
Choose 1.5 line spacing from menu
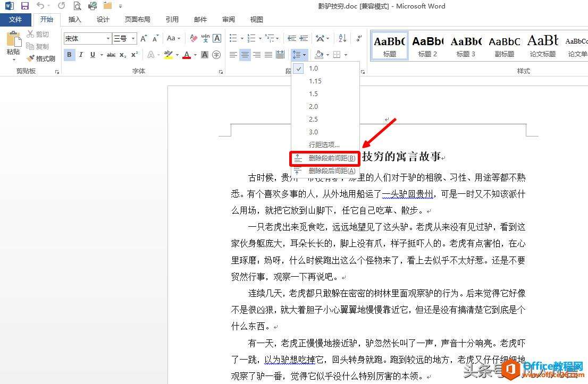325,93
